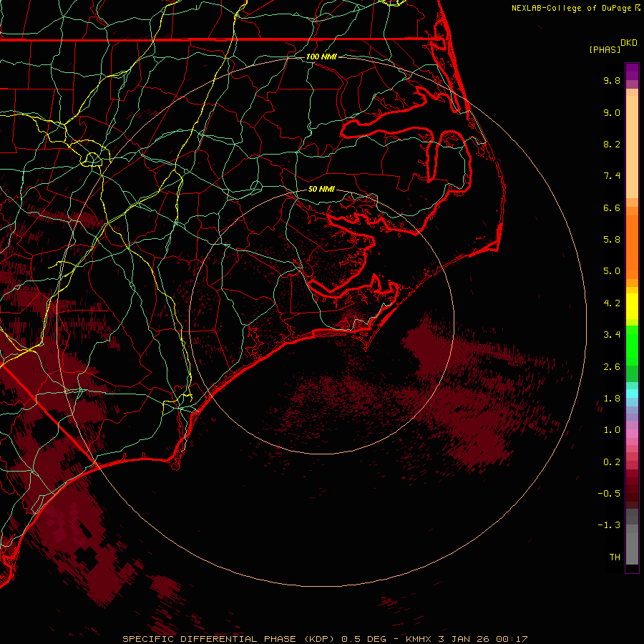Select the 5.8 legend value
Viewport: 644px width, 644px height.
[x=612, y=240]
